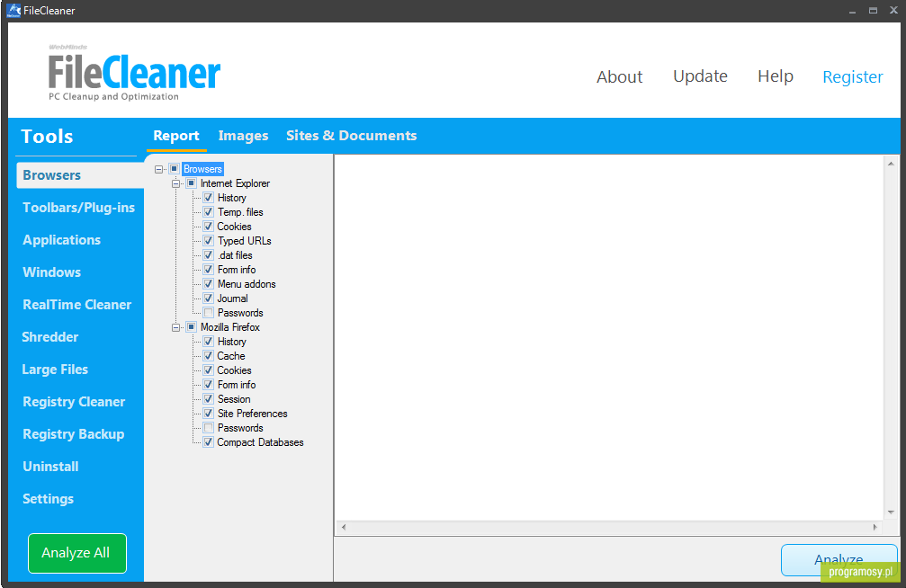Uncheck Typed URLs checkbox

tap(209, 241)
